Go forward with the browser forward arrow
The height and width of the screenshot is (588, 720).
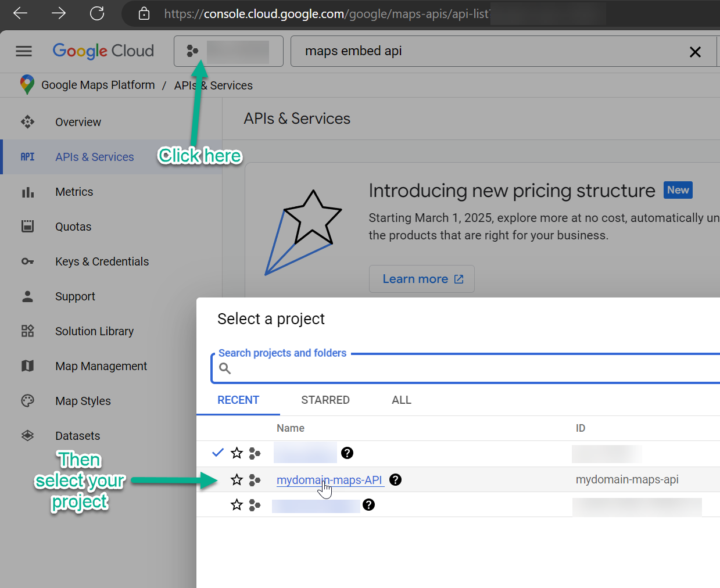coord(59,13)
